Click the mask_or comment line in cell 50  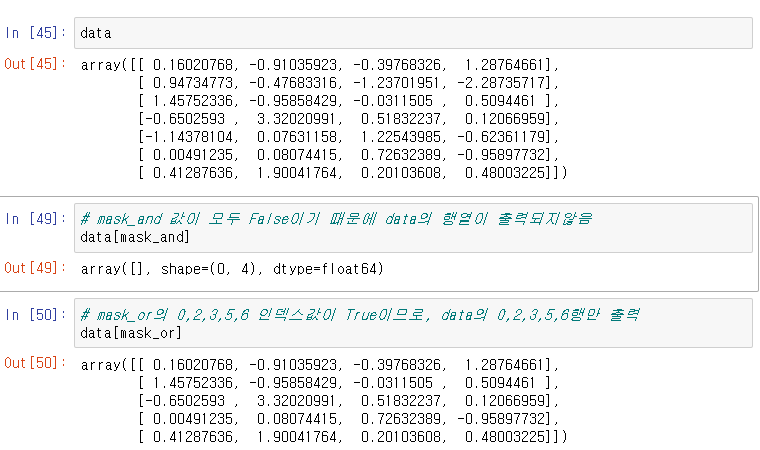[x=360, y=315]
